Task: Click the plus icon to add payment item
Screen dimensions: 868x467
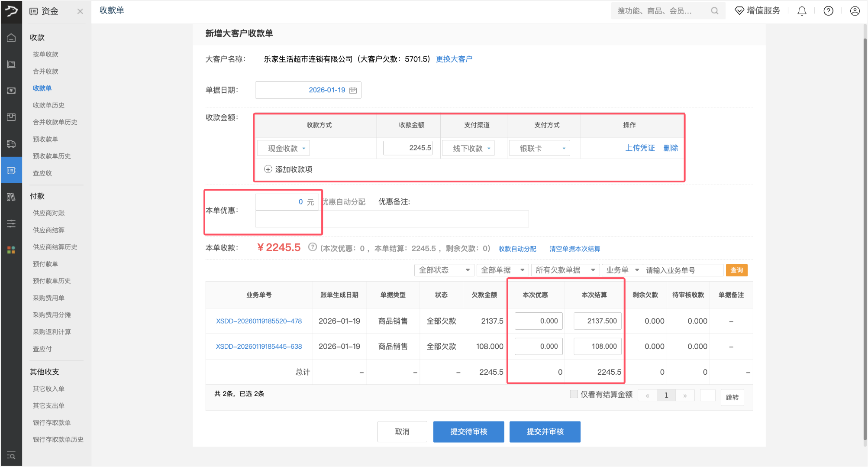Action: pyautogui.click(x=268, y=169)
